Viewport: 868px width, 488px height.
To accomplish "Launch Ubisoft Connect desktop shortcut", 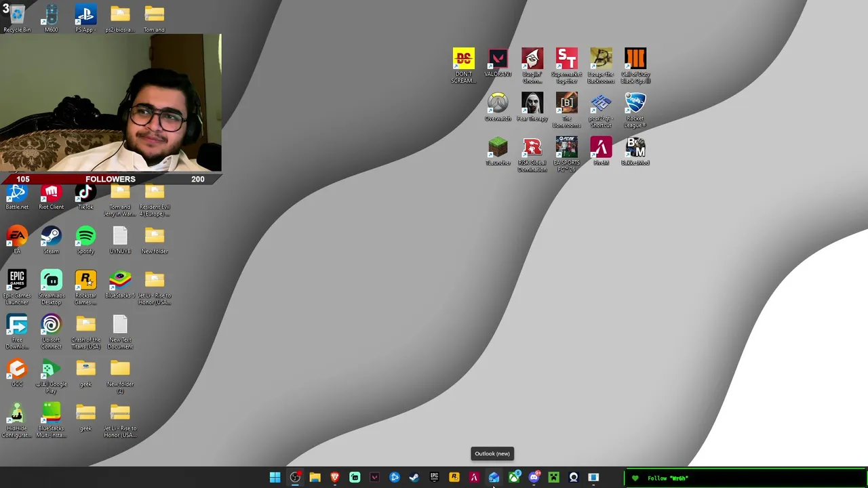I will pyautogui.click(x=52, y=331).
